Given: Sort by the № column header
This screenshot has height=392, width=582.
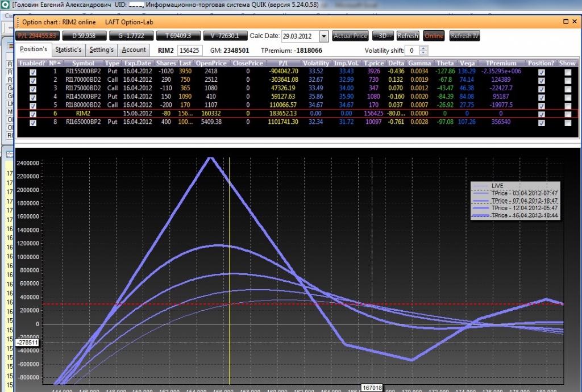Looking at the screenshot, I should pyautogui.click(x=55, y=63).
